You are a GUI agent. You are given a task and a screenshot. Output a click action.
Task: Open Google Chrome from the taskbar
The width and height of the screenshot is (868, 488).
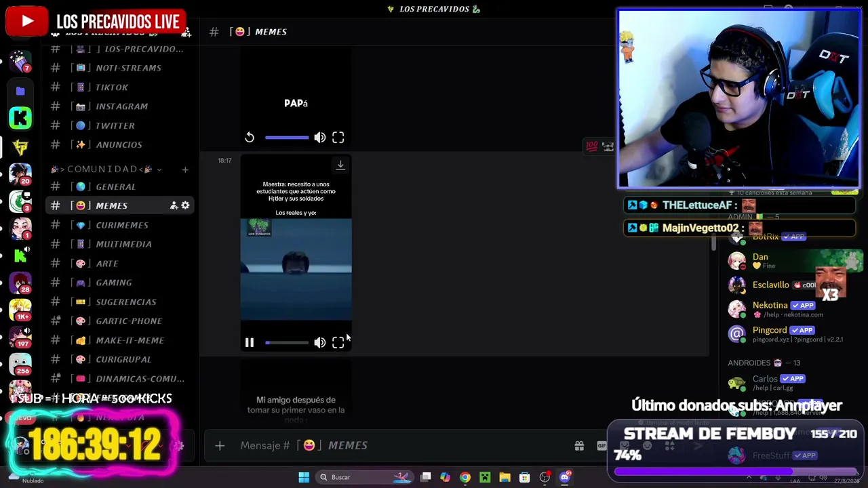465,477
